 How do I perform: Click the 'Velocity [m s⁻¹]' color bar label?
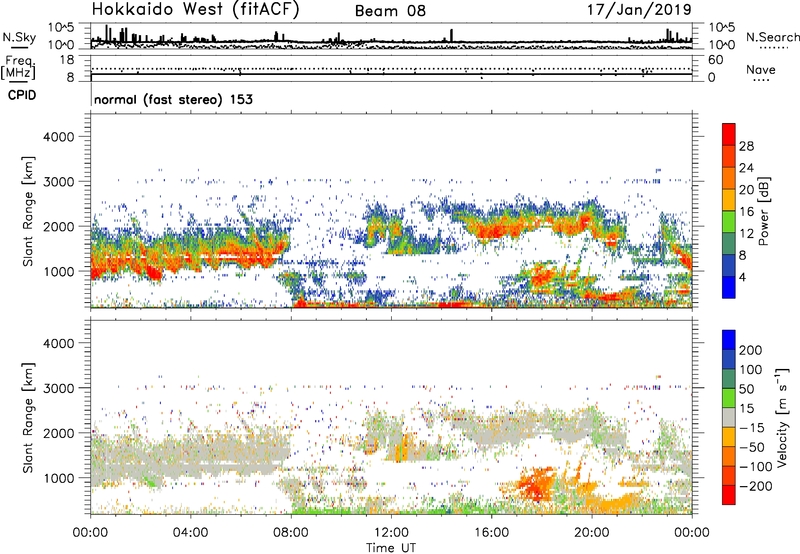coord(782,417)
